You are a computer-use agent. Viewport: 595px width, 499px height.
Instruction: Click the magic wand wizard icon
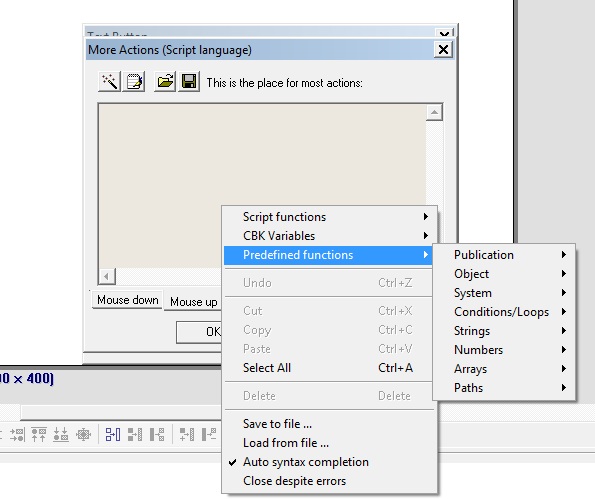tap(109, 81)
